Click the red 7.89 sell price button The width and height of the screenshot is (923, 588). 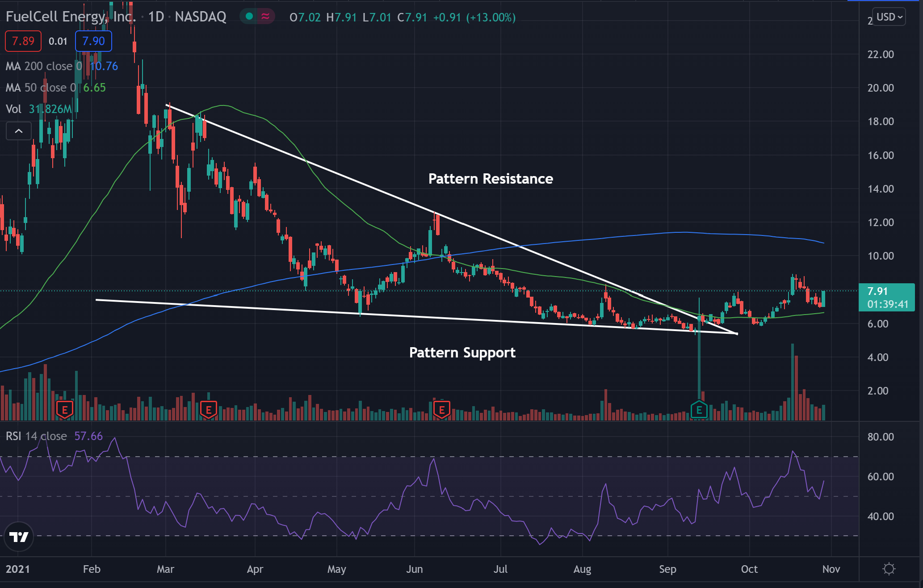(23, 41)
